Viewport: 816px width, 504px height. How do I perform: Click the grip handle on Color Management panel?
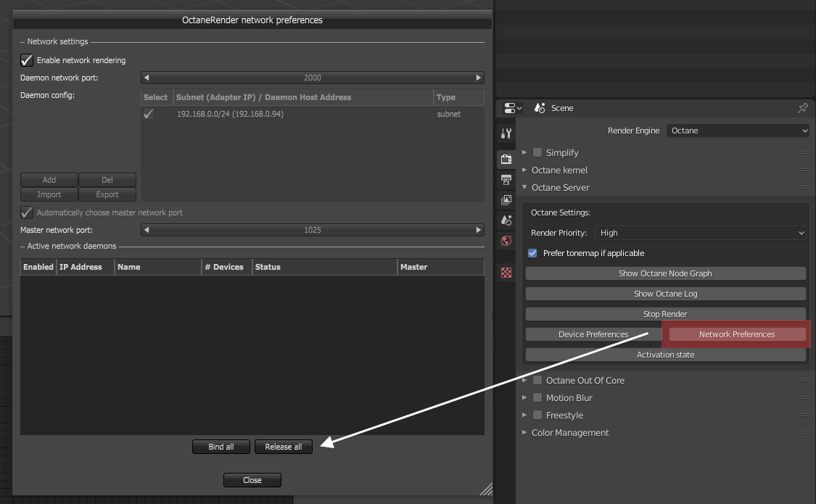click(x=806, y=433)
